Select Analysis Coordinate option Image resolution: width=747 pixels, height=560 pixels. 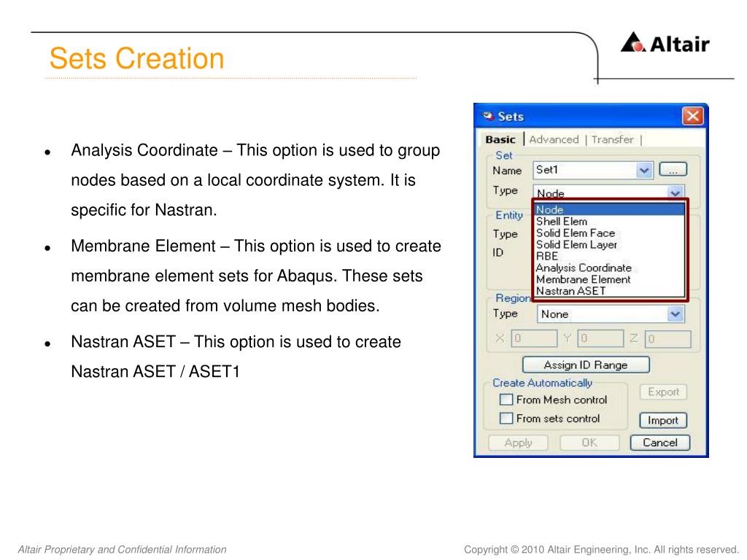(x=609, y=268)
